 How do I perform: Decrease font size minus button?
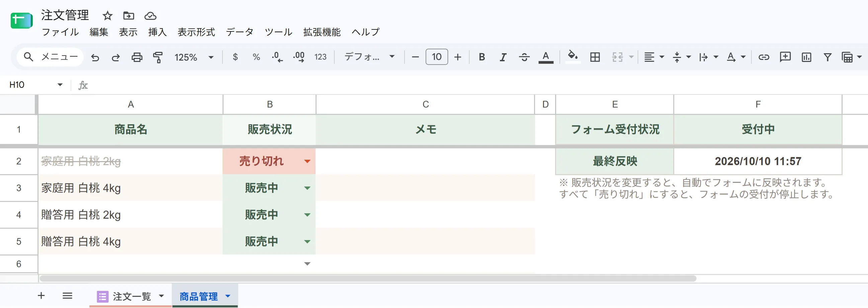tap(415, 57)
